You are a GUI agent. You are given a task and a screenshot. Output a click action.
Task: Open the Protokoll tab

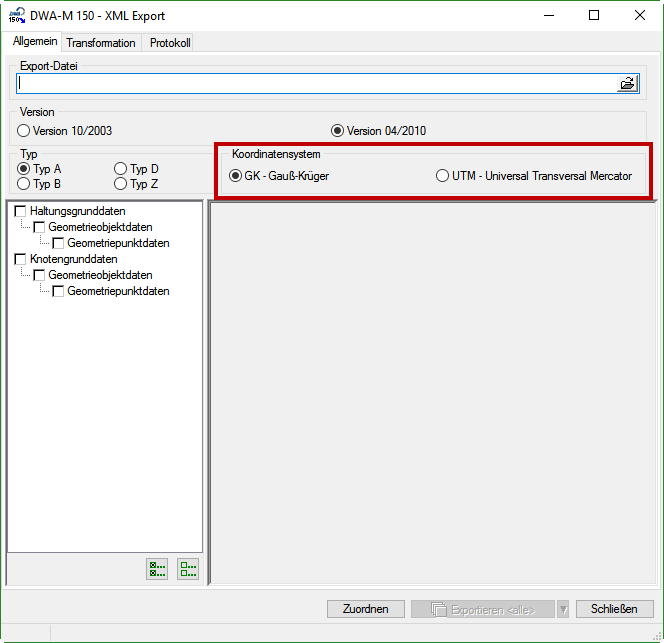tap(169, 43)
